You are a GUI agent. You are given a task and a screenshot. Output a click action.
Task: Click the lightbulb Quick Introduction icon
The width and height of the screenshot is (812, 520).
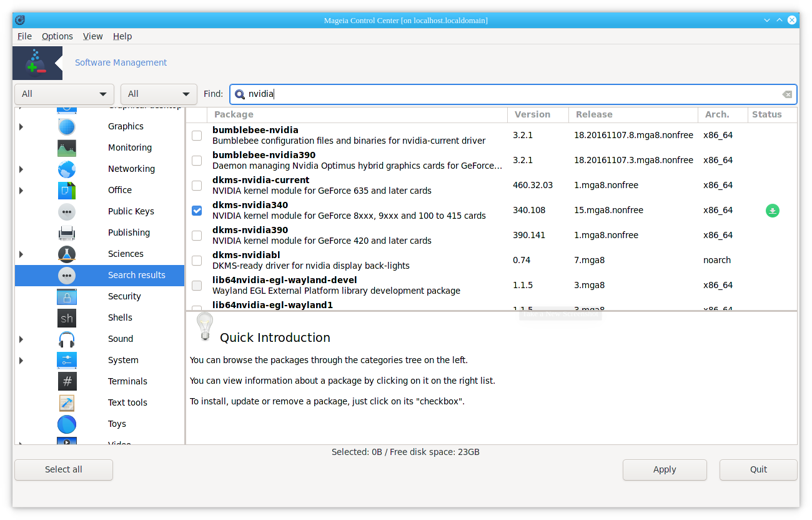tap(205, 326)
